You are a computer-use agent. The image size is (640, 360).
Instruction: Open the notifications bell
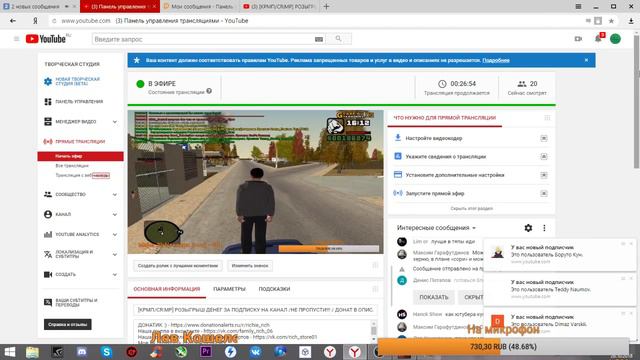click(x=598, y=39)
